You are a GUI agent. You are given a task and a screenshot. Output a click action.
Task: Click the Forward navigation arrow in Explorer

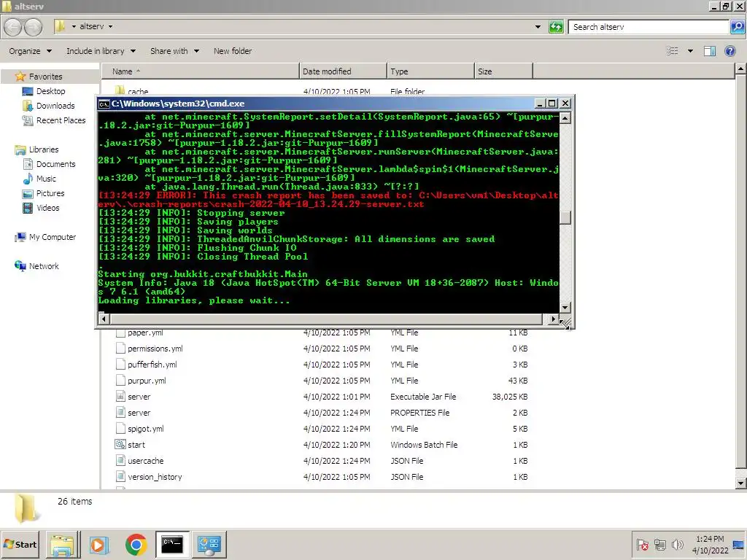33,27
